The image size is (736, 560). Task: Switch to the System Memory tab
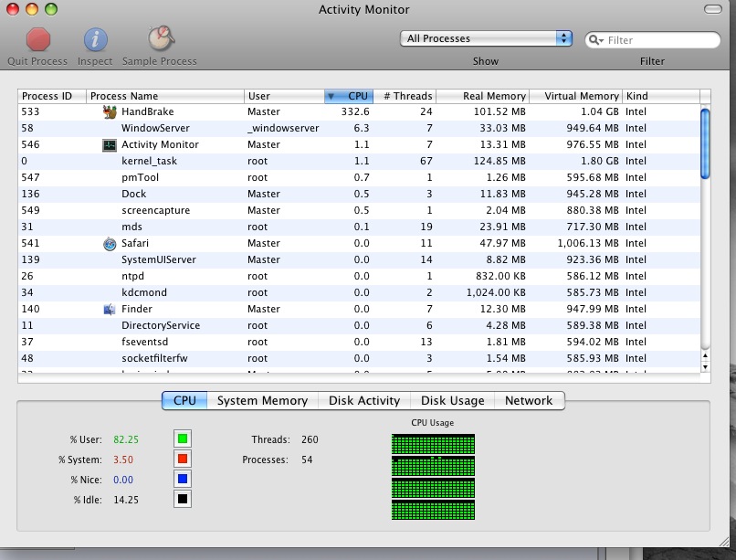coord(262,400)
